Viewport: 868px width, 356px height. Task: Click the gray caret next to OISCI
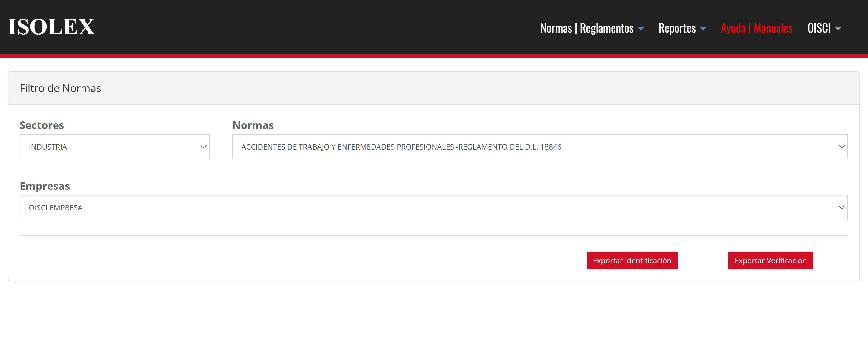[x=838, y=29]
